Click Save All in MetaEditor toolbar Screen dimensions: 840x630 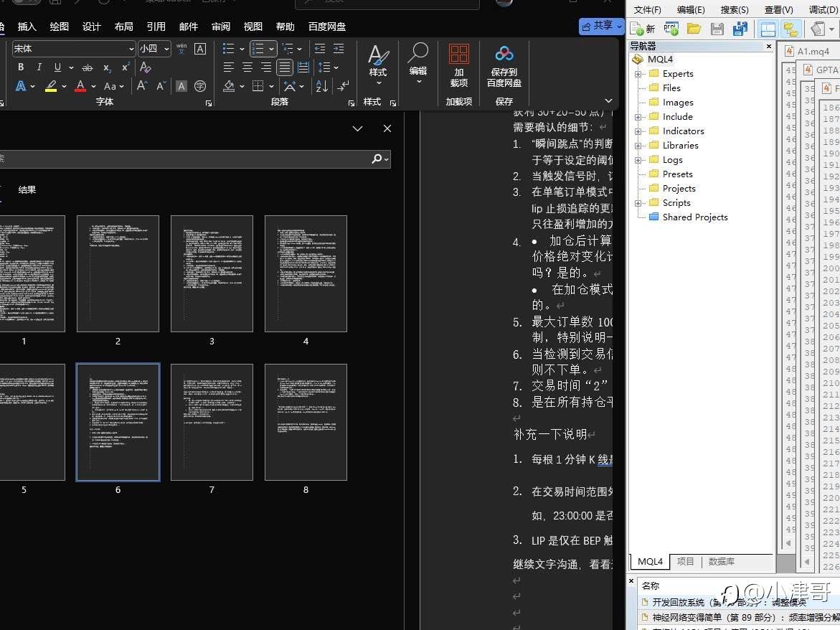tap(740, 29)
